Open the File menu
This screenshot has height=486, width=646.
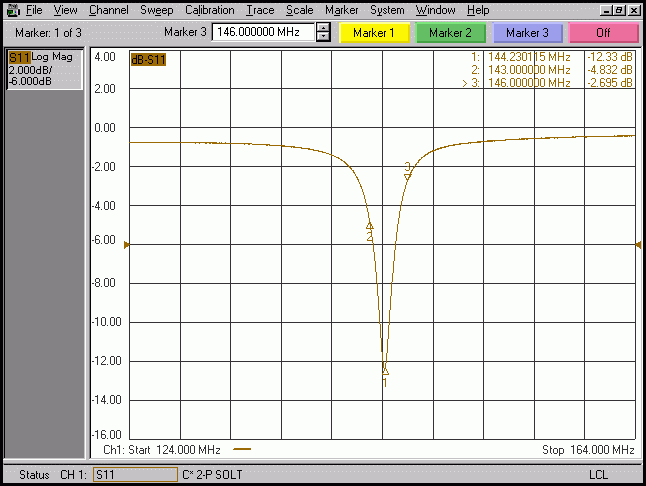click(x=34, y=10)
